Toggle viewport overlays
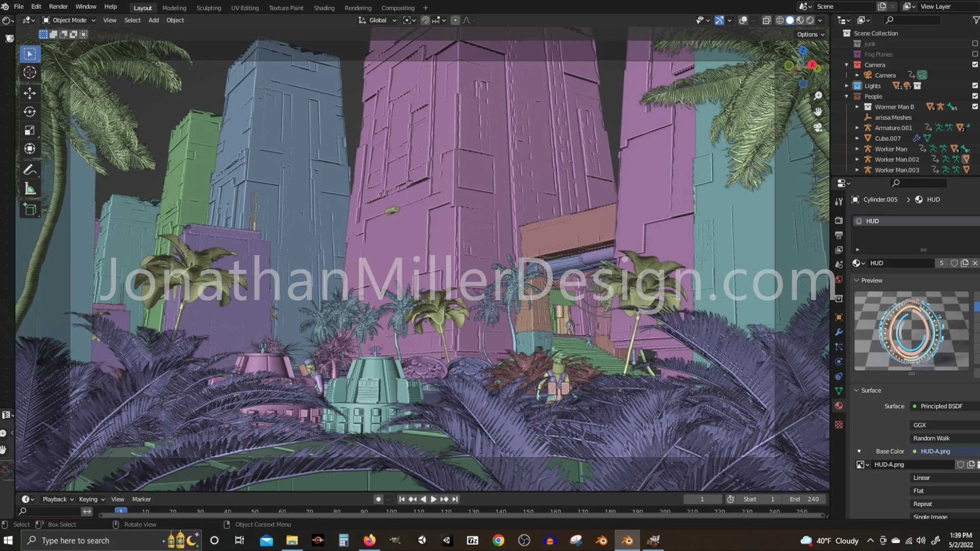Screen dimensions: 980x551 743,20
